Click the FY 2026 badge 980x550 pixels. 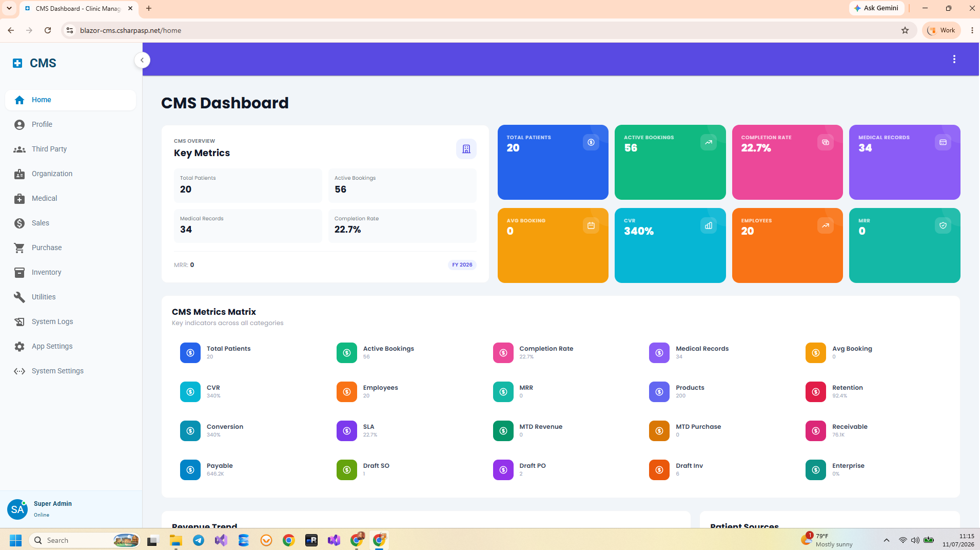click(462, 265)
